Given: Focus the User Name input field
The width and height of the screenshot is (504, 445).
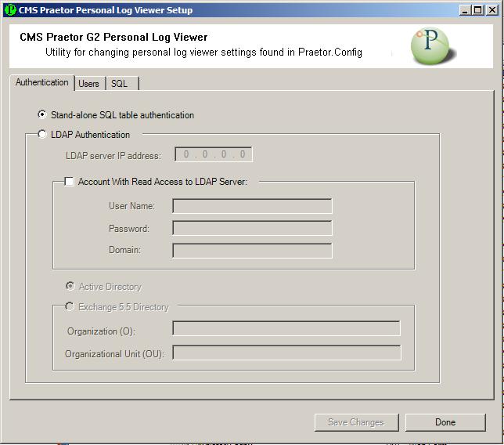Looking at the screenshot, I should (x=252, y=206).
